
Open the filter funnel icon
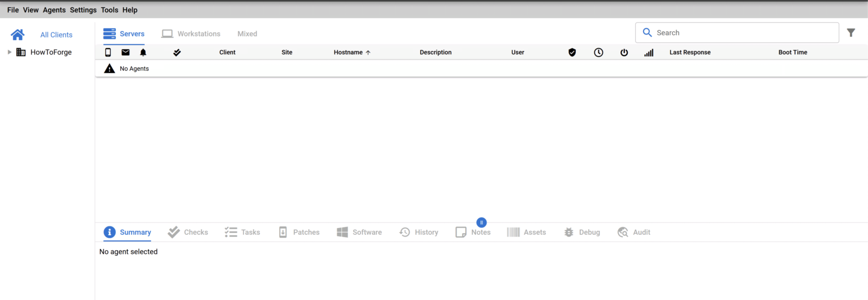(x=851, y=33)
